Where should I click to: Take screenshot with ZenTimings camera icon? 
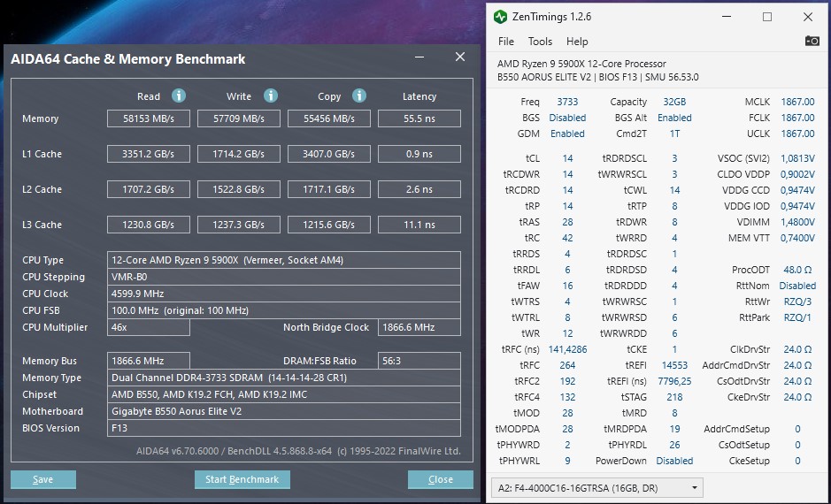[812, 41]
